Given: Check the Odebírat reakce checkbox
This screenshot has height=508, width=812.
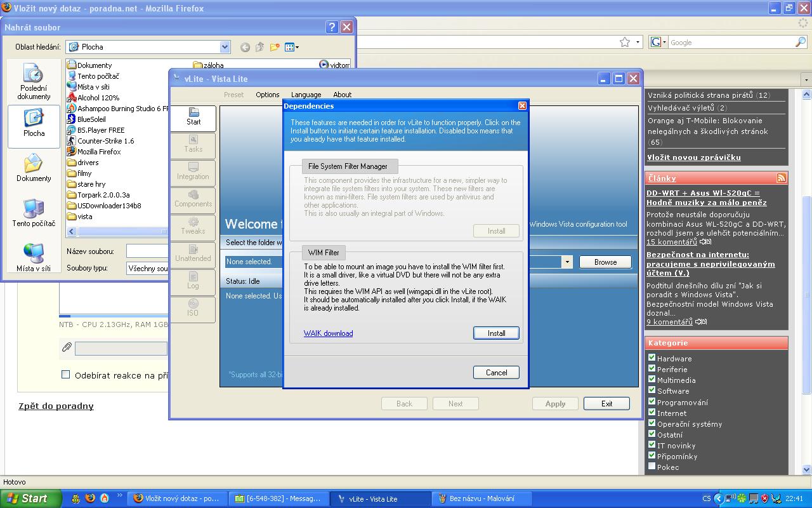Looking at the screenshot, I should point(65,375).
